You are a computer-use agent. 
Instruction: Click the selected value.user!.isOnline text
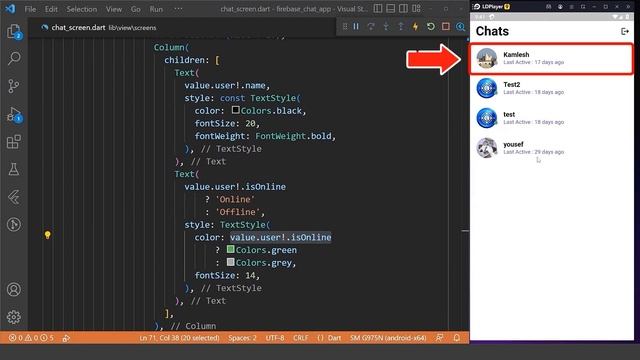[x=280, y=237]
